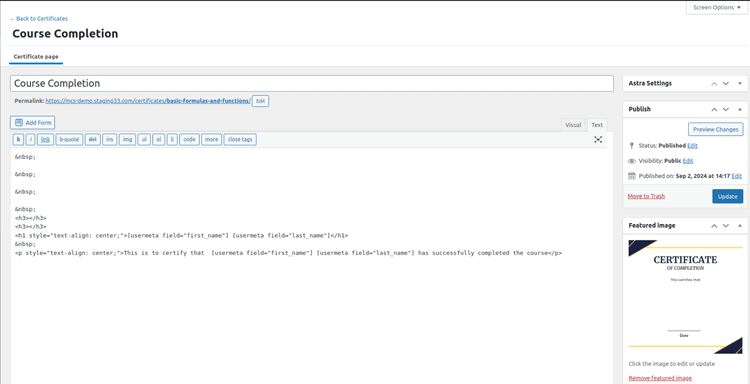Insert more tag
The image size is (750, 384).
tap(211, 139)
